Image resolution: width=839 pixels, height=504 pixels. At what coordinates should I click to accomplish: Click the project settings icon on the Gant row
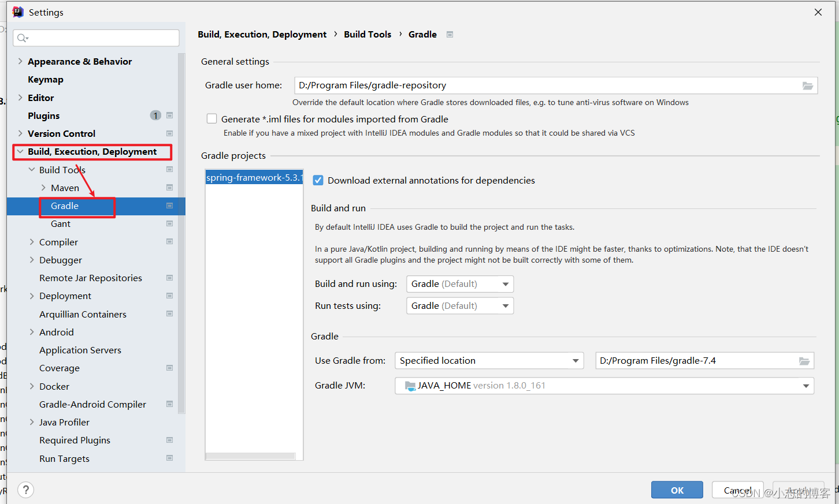click(170, 224)
